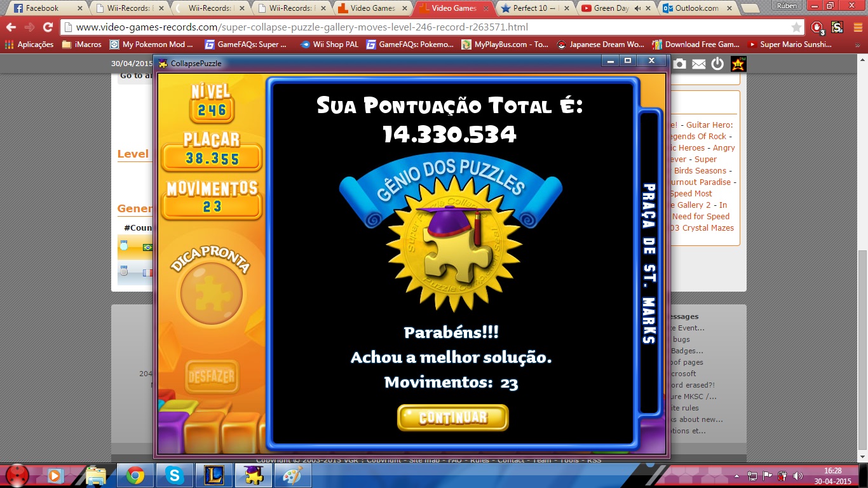The height and width of the screenshot is (488, 868).
Task: Bookmark this page with the star icon
Action: [796, 27]
